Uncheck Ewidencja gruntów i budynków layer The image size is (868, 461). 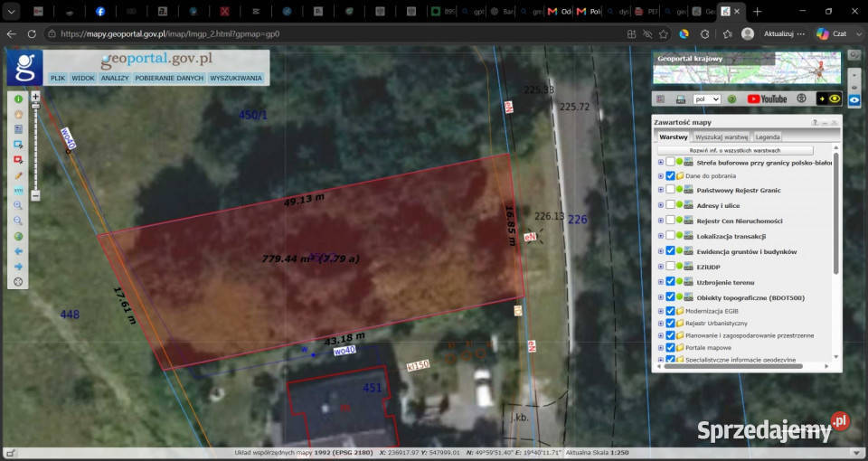(x=670, y=251)
